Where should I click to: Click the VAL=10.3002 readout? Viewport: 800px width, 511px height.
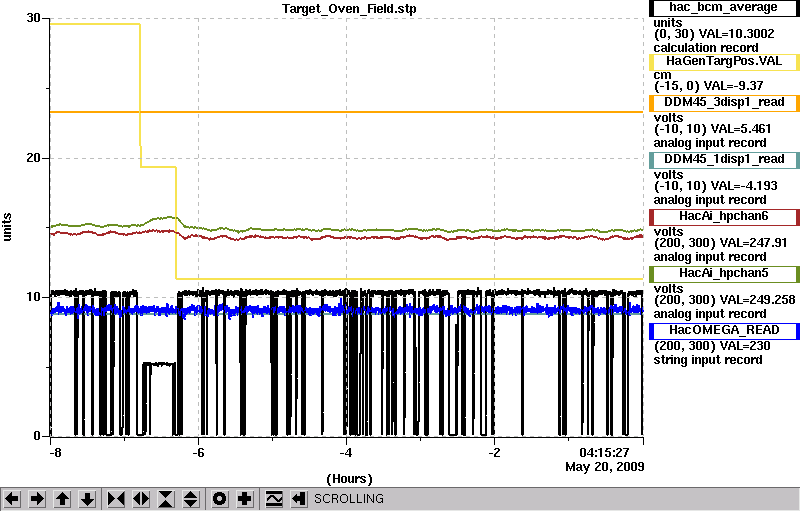point(736,34)
